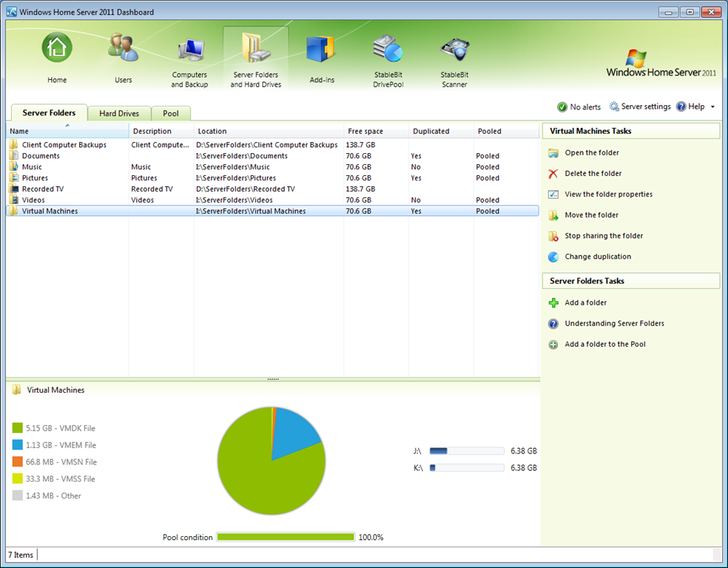Click the View folder properties icon
The width and height of the screenshot is (728, 568).
click(x=553, y=195)
